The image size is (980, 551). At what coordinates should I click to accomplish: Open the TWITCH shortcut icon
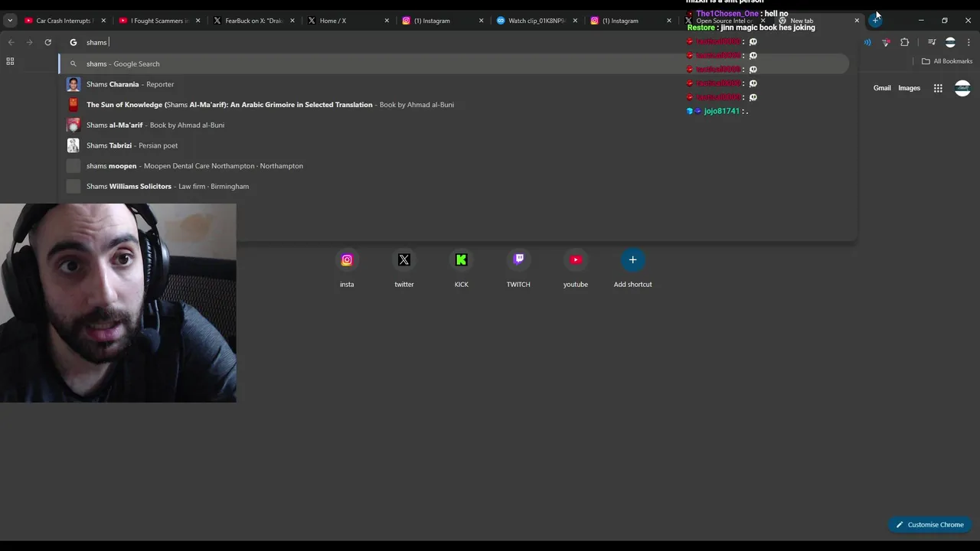pos(518,260)
